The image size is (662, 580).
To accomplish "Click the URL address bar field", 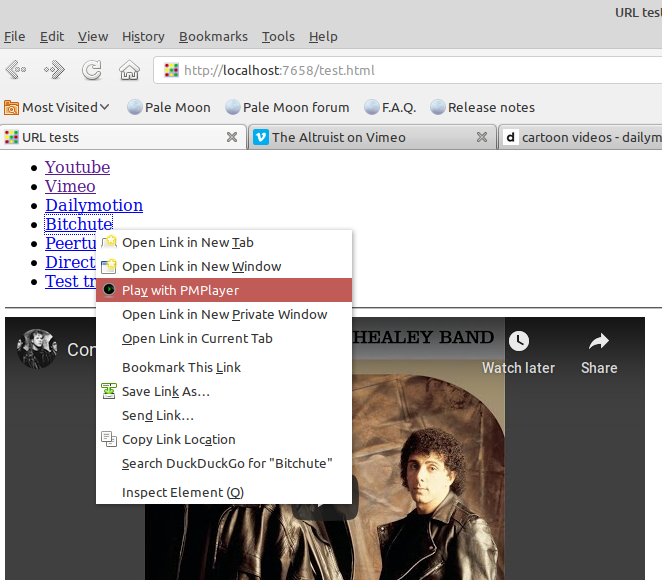I will (407, 70).
